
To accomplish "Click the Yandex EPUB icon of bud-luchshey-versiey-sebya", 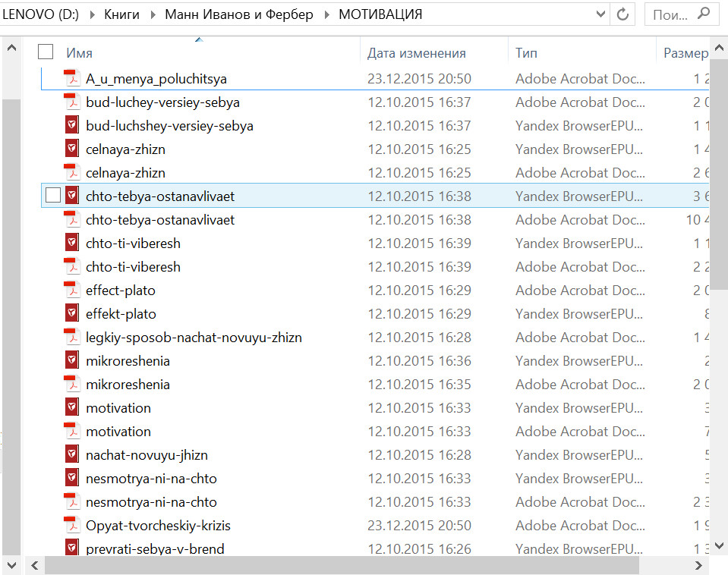I will coord(72,125).
